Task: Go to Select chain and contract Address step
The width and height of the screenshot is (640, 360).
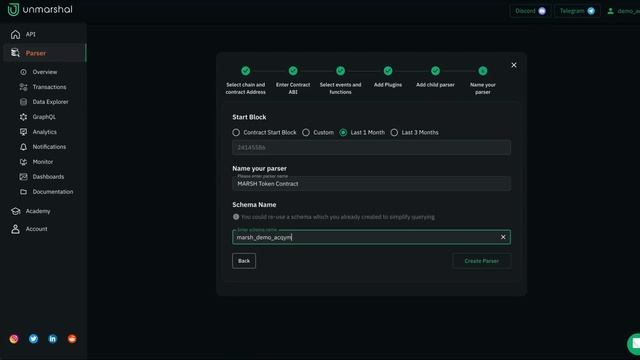Action: coord(245,81)
